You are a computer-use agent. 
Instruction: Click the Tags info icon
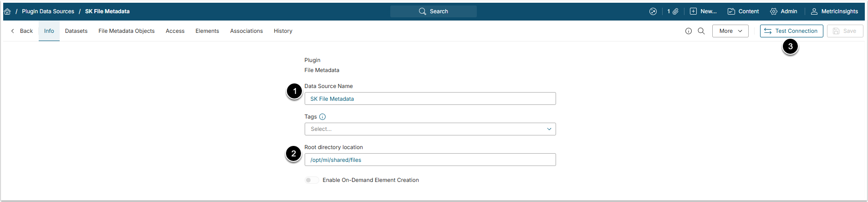point(322,117)
